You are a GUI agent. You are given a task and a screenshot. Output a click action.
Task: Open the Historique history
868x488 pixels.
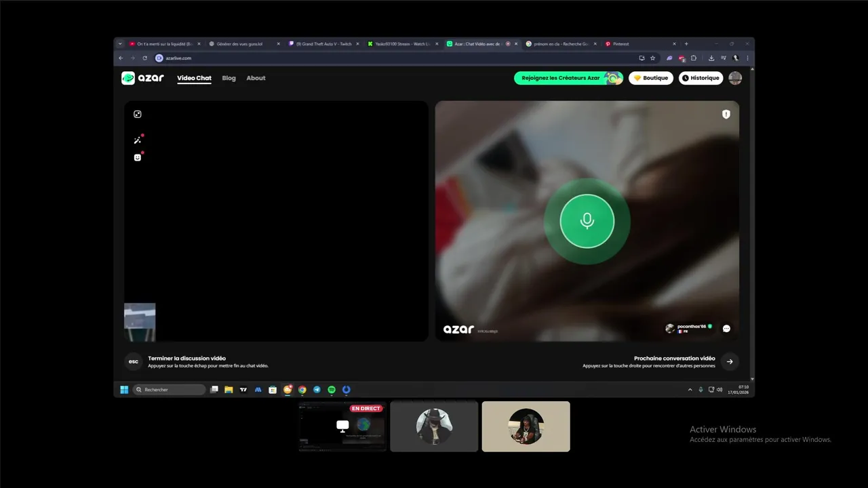pos(701,78)
